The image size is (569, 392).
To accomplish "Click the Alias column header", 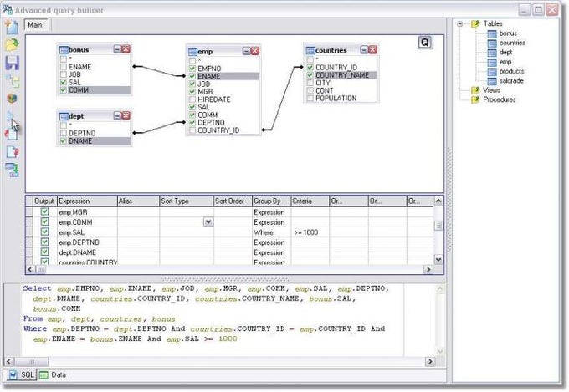I will (138, 201).
